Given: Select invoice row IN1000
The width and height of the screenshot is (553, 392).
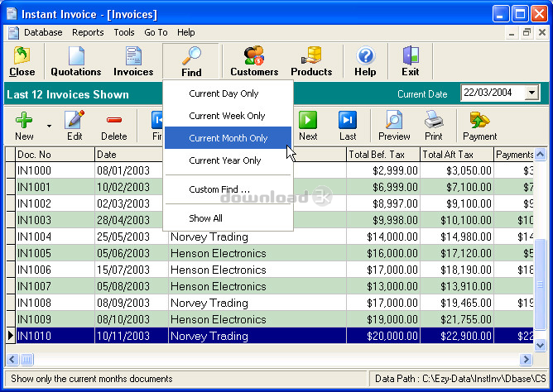Looking at the screenshot, I should click(270, 170).
